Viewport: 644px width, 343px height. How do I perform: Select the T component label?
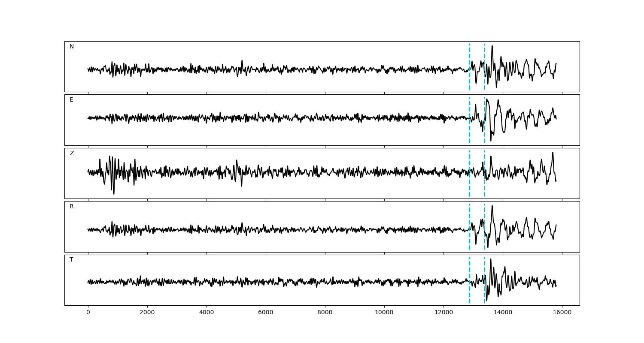[x=71, y=260]
